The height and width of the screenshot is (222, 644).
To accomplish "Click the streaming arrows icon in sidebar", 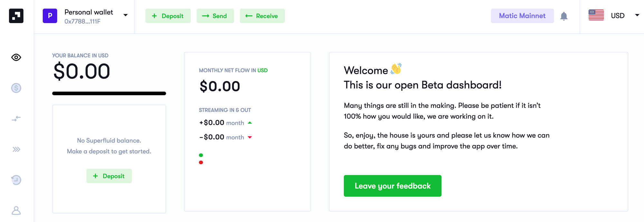I will tap(15, 118).
